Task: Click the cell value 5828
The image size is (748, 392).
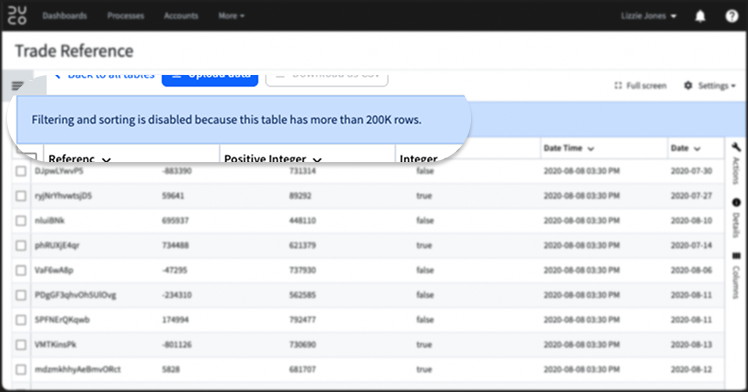Action: pos(171,369)
